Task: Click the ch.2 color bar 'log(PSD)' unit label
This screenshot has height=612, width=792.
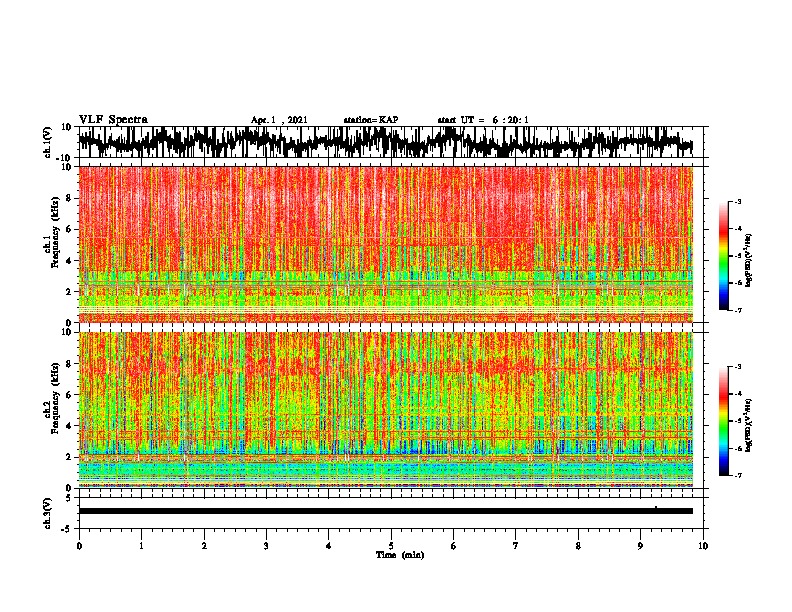Action: point(748,426)
